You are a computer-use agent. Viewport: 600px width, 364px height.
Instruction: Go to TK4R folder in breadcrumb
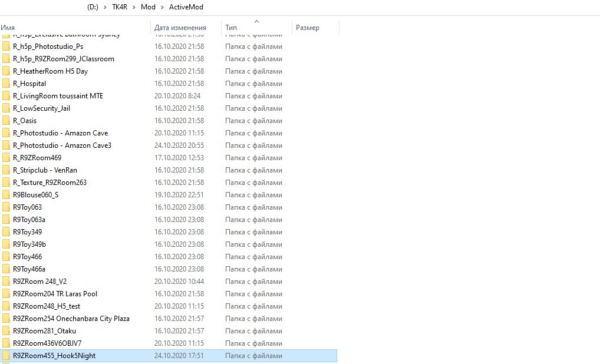120,7
